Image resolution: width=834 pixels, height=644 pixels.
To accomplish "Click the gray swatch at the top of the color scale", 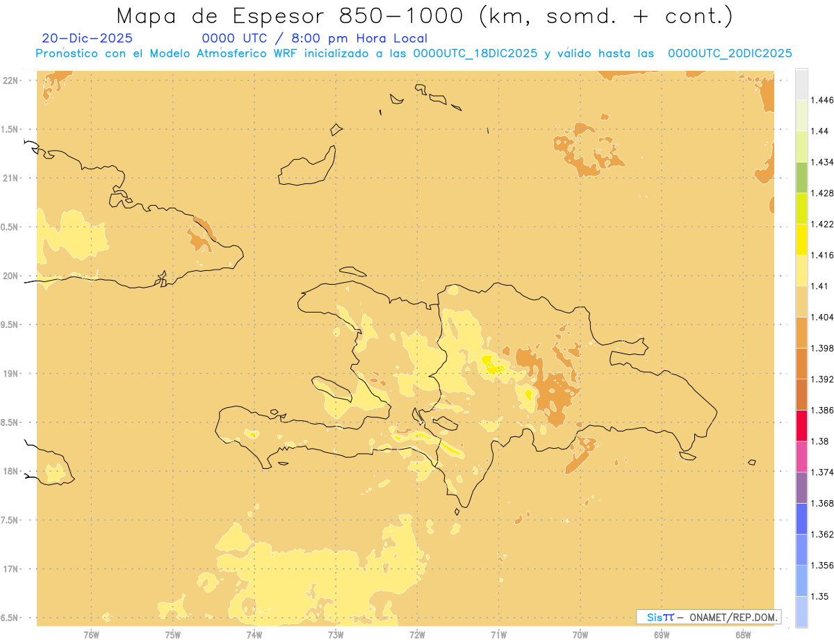I will coord(801,84).
